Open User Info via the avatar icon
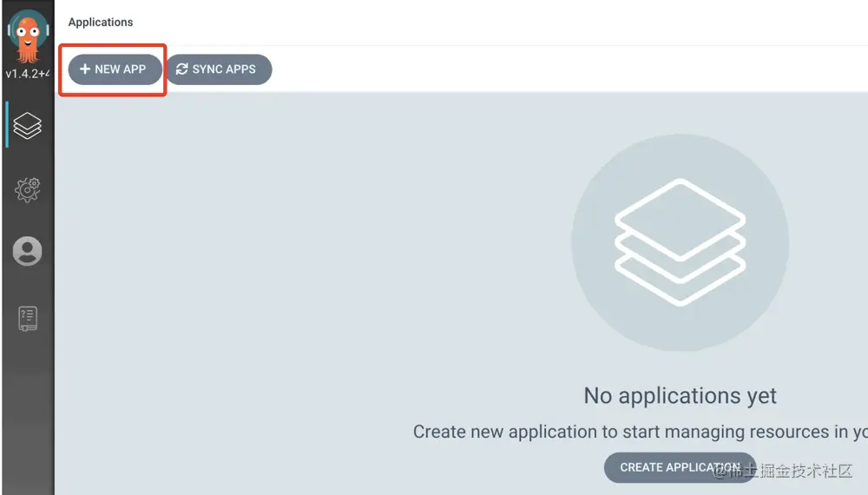The height and width of the screenshot is (495, 868). (x=27, y=251)
